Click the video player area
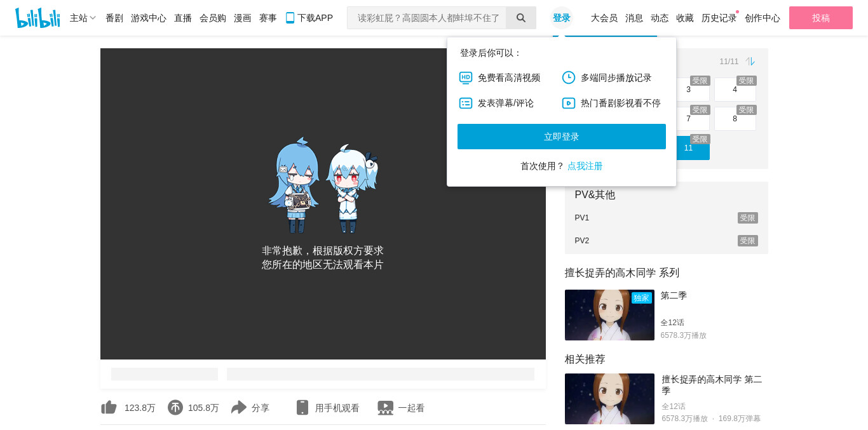 tap(323, 204)
